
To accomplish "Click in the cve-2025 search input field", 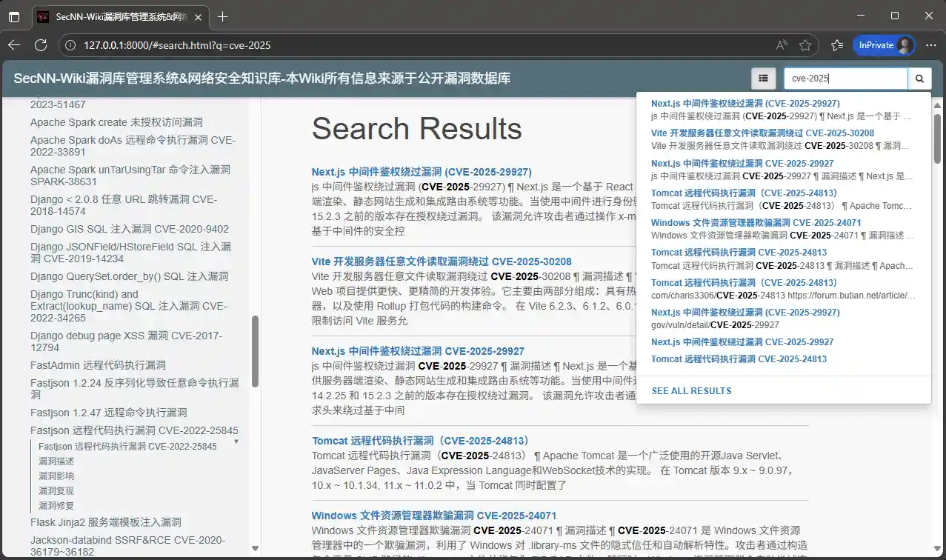I will (846, 79).
